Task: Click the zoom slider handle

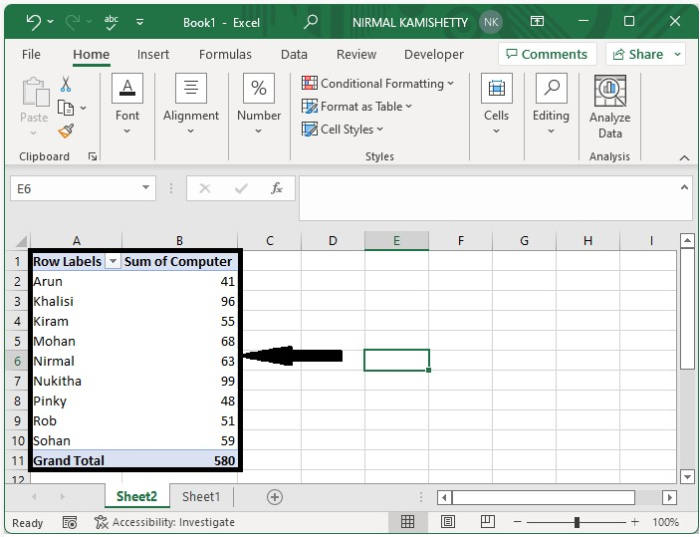Action: pyautogui.click(x=577, y=521)
